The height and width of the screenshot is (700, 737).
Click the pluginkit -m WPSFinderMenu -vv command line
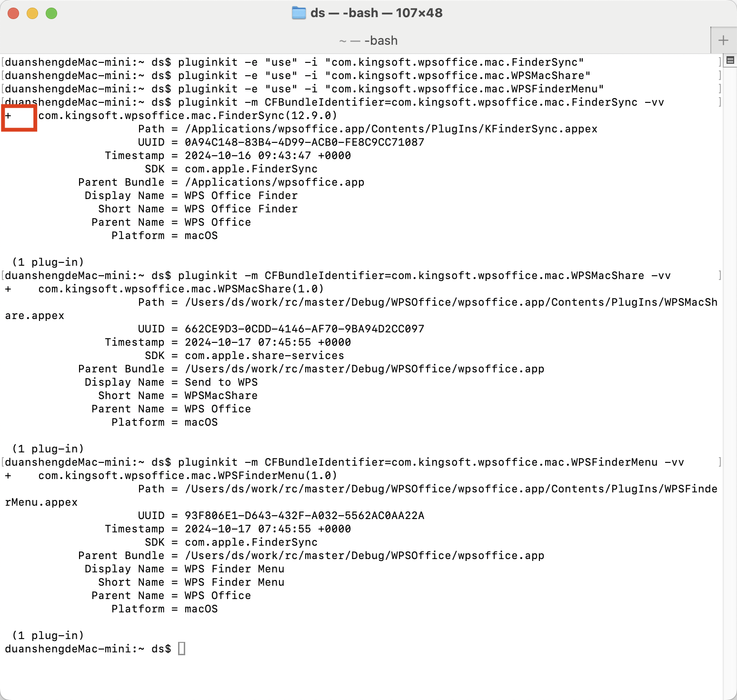point(431,462)
